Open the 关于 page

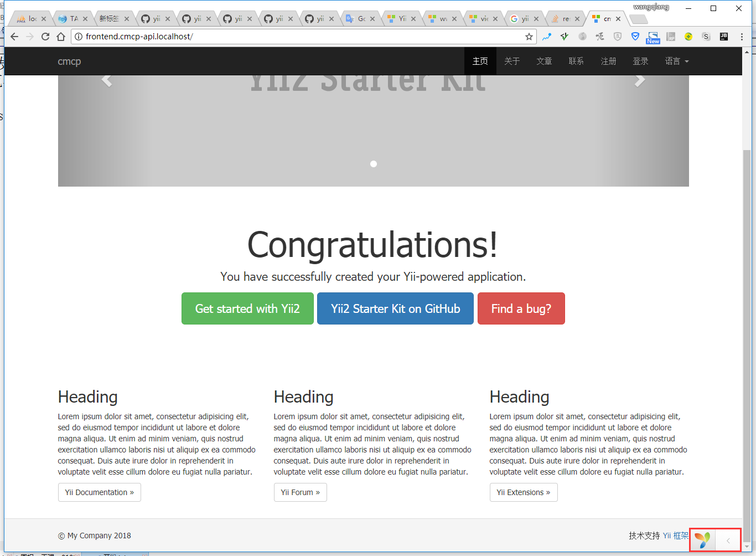tap(512, 61)
